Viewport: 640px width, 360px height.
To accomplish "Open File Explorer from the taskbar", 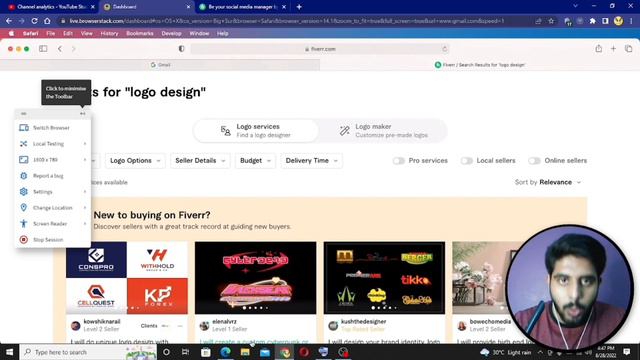I will pos(245,352).
